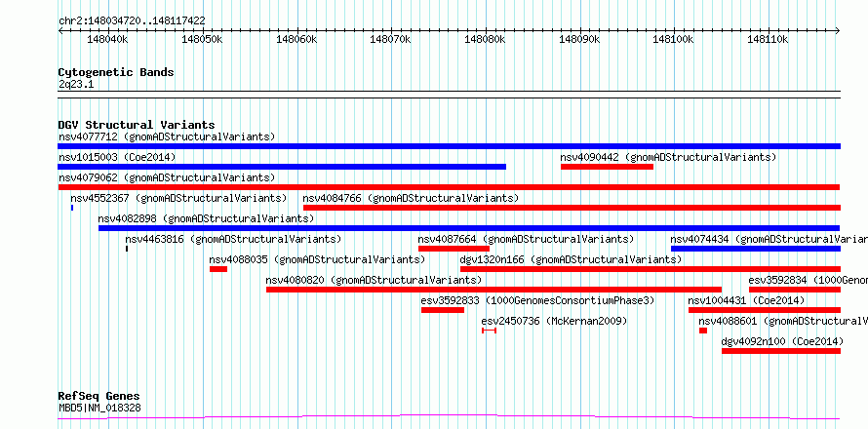Open nsv4463816 (gnomADStructuralVariants) label
Screen dimensions: 868x429
(233, 239)
